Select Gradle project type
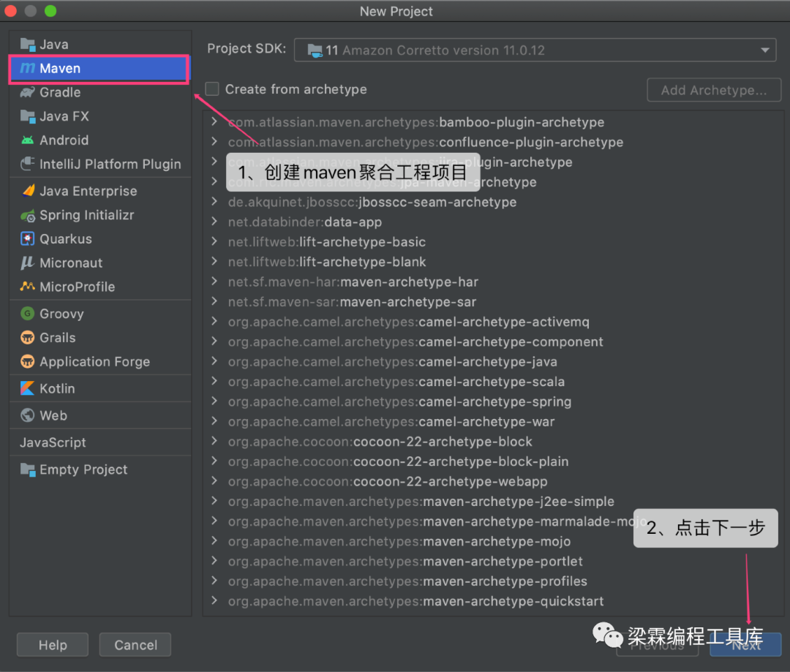Screen dimensions: 790x672 (100, 92)
